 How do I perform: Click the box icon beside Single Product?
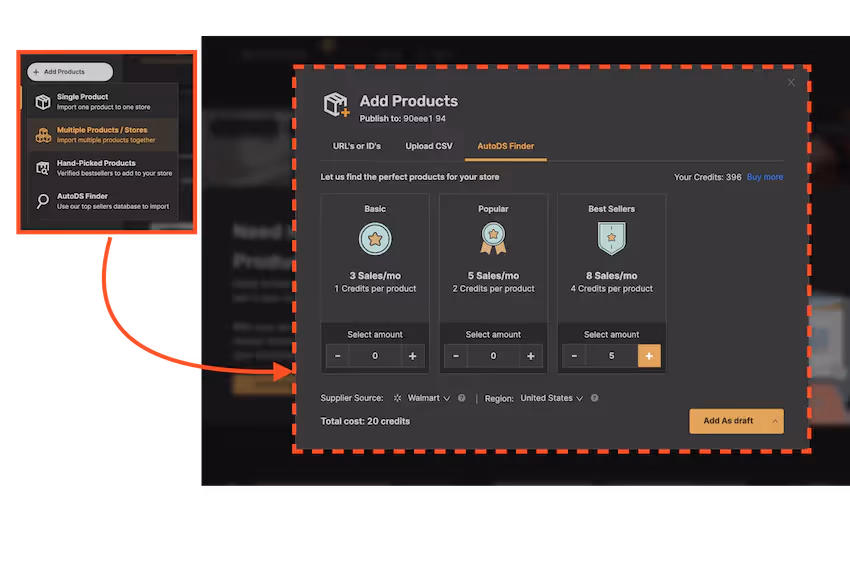pos(43,101)
